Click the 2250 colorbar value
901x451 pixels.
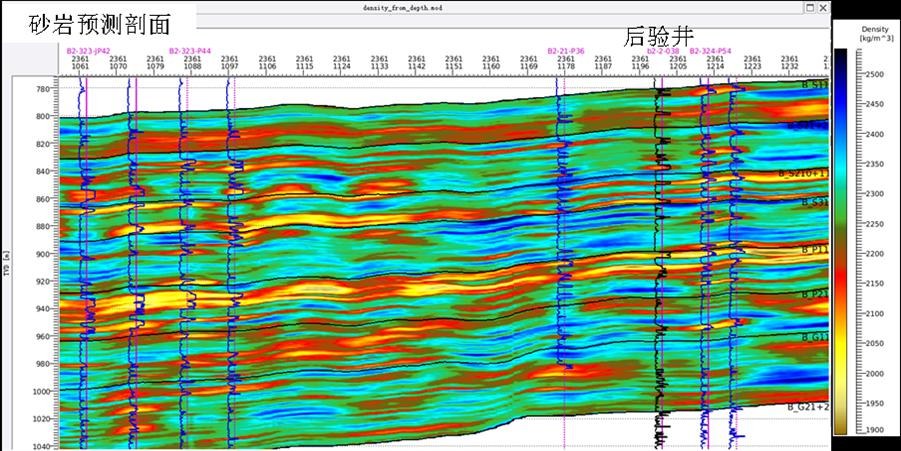point(876,224)
